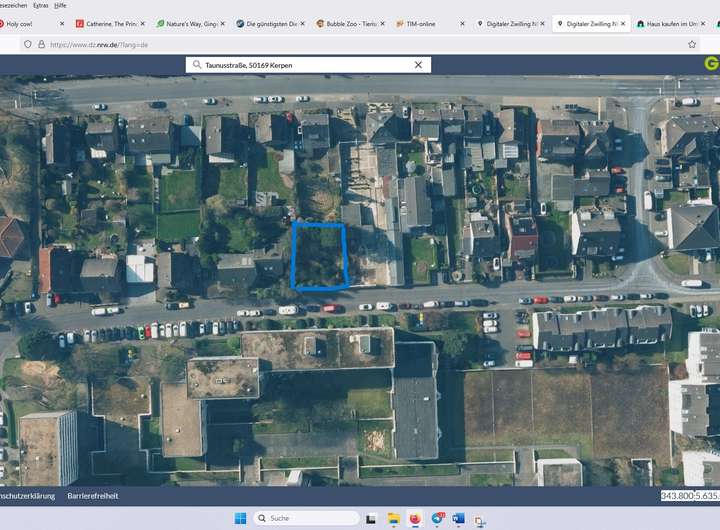This screenshot has height=530, width=720.
Task: Open the Barrierefreiheit link
Action: point(93,496)
